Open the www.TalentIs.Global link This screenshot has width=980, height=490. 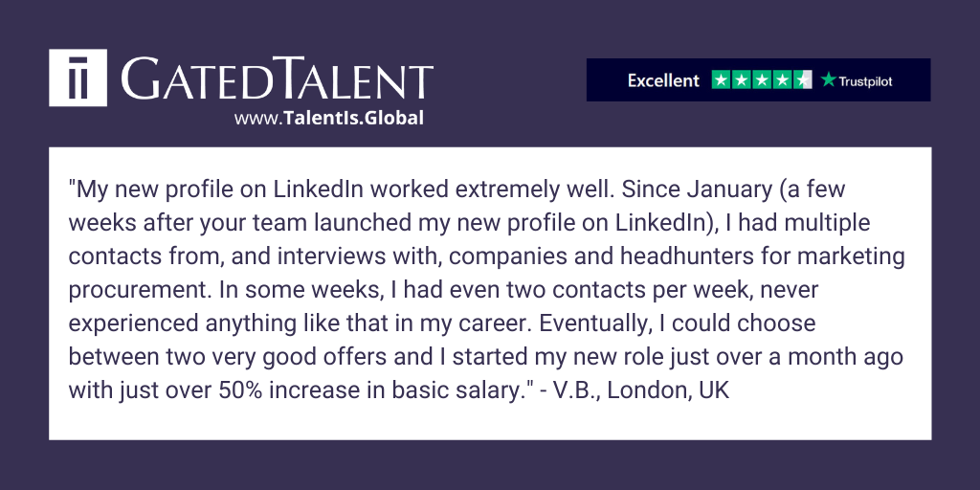pos(329,118)
